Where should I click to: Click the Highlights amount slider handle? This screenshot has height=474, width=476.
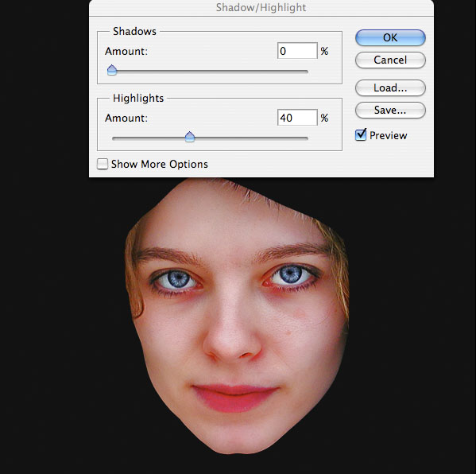tap(190, 137)
